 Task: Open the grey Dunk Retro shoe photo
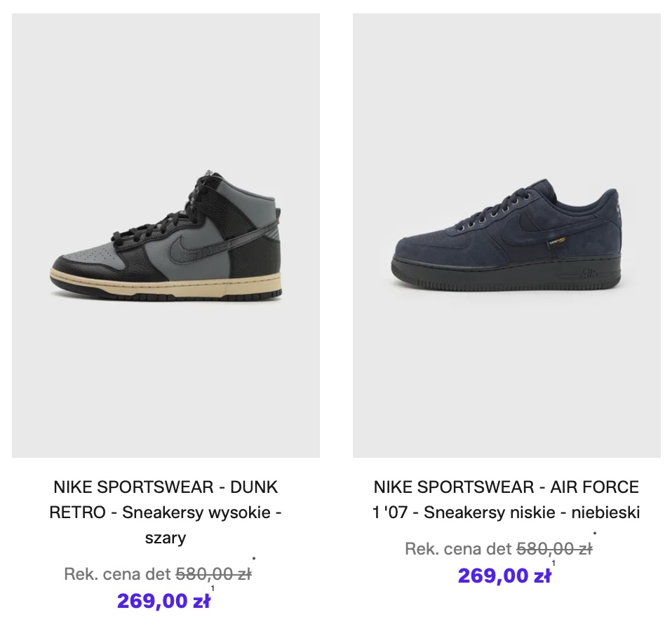click(166, 236)
